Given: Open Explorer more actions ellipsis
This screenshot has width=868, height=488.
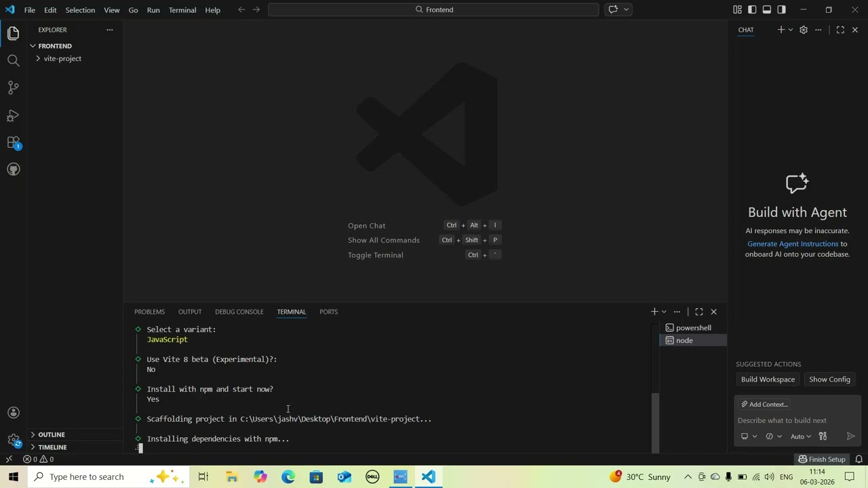Looking at the screenshot, I should click(109, 30).
